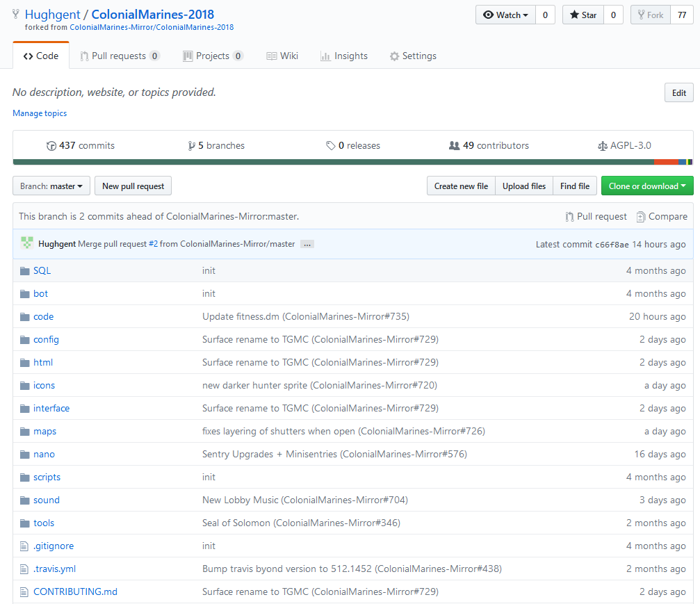The width and height of the screenshot is (700, 604).
Task: Click the watch count 0
Action: pos(545,15)
